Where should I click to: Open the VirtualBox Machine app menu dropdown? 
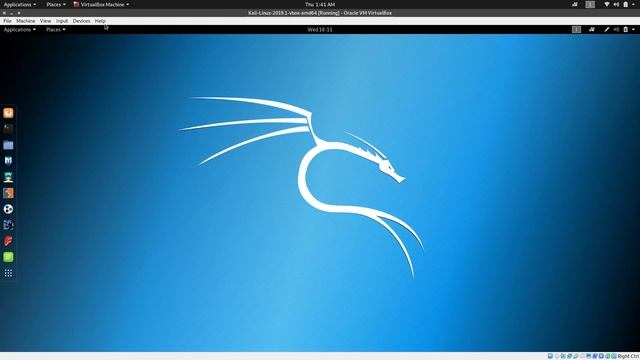[101, 4]
